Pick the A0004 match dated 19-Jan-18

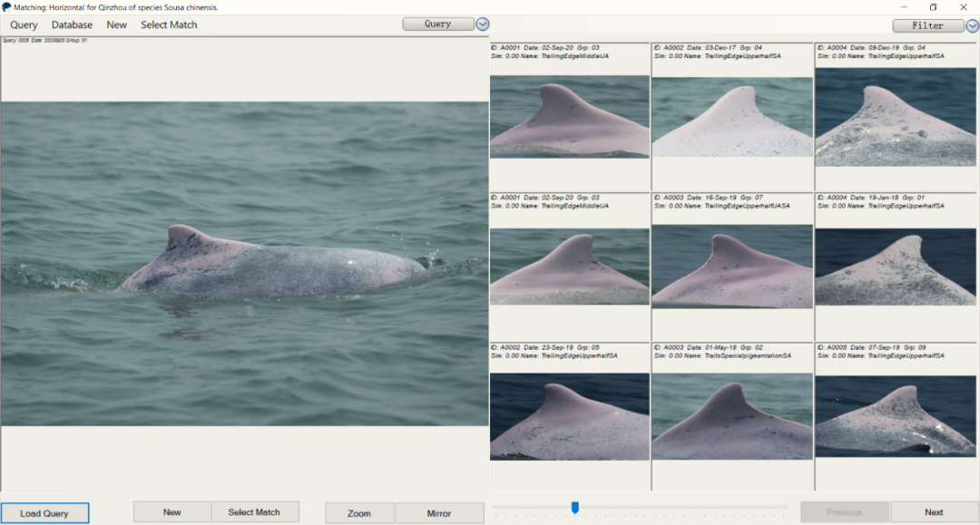897,267
